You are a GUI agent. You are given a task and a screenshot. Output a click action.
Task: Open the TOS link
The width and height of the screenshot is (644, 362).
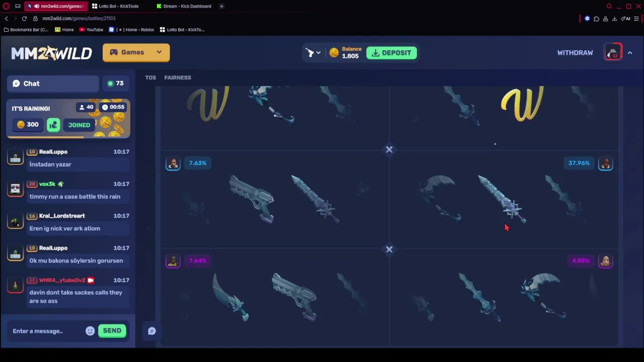[x=150, y=77]
